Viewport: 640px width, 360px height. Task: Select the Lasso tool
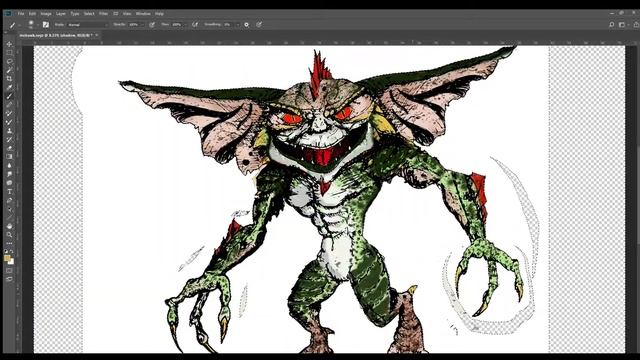(x=9, y=61)
